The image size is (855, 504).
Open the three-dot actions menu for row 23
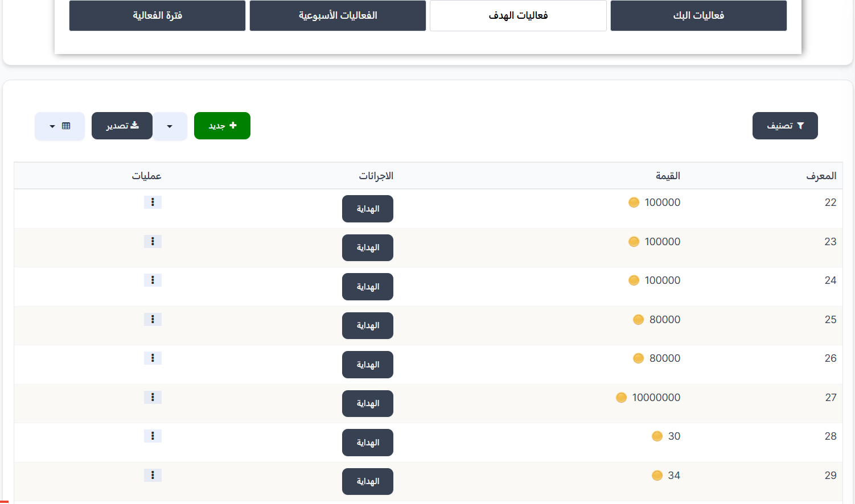(153, 242)
